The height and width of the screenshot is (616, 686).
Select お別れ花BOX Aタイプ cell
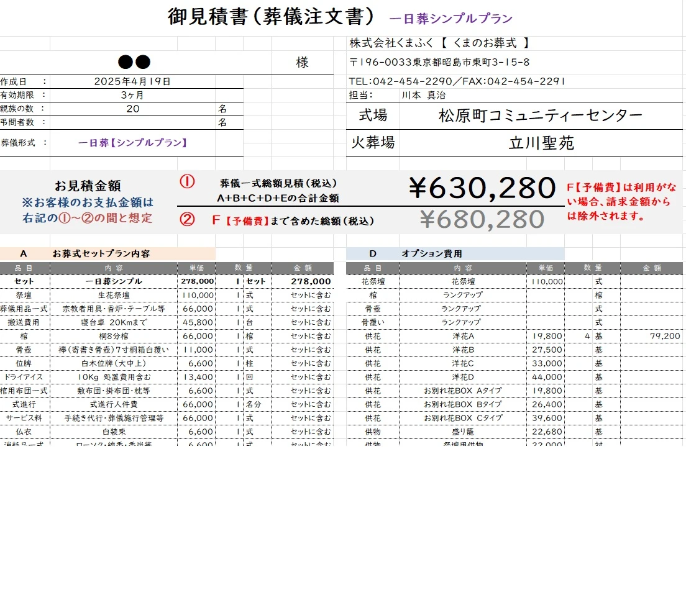coord(463,391)
